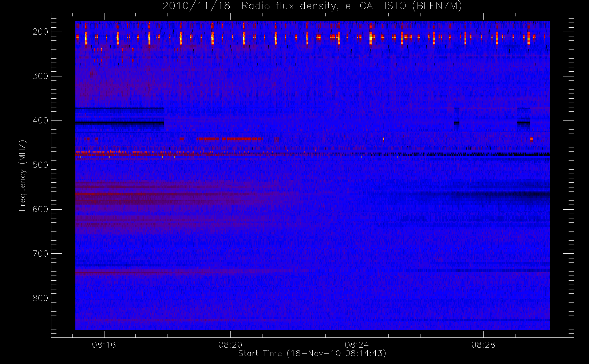This screenshot has height=364, width=589.
Task: Select the '300' frequency axis label
Action: click(40, 76)
